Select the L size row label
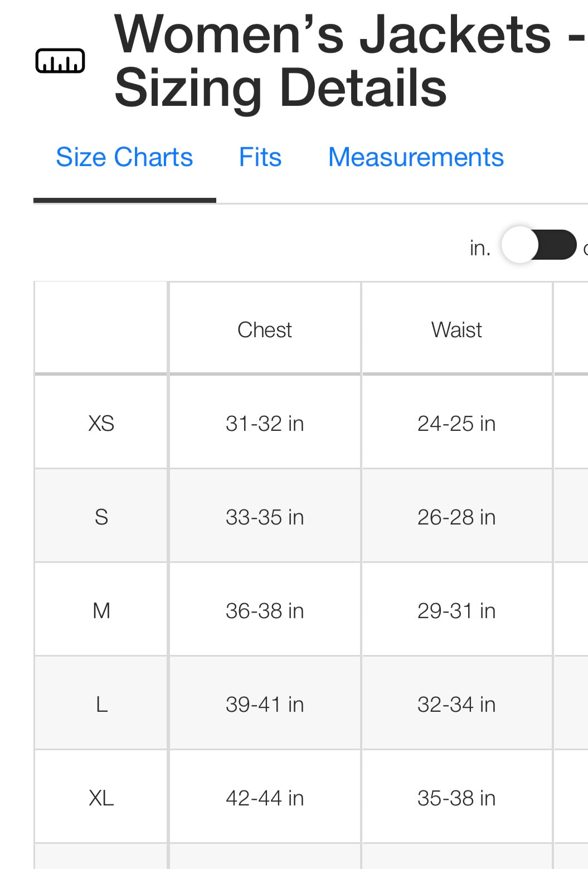This screenshot has height=869, width=588. tap(101, 705)
